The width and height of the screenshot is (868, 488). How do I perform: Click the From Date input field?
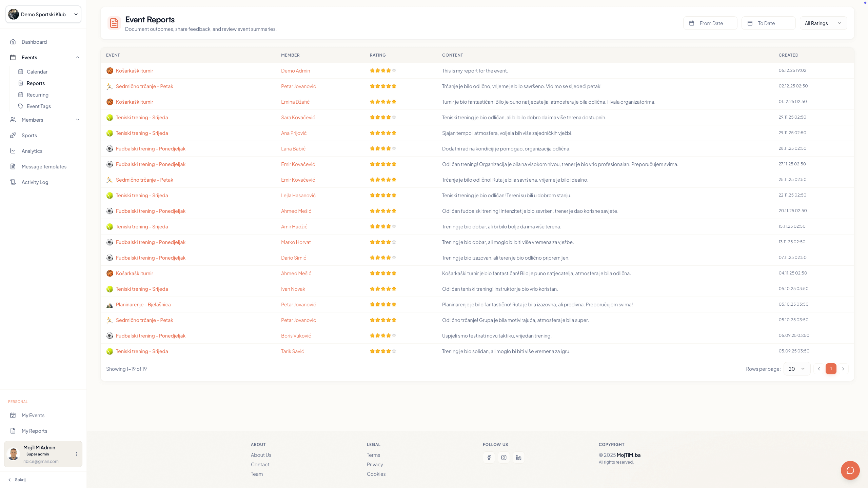[710, 23]
